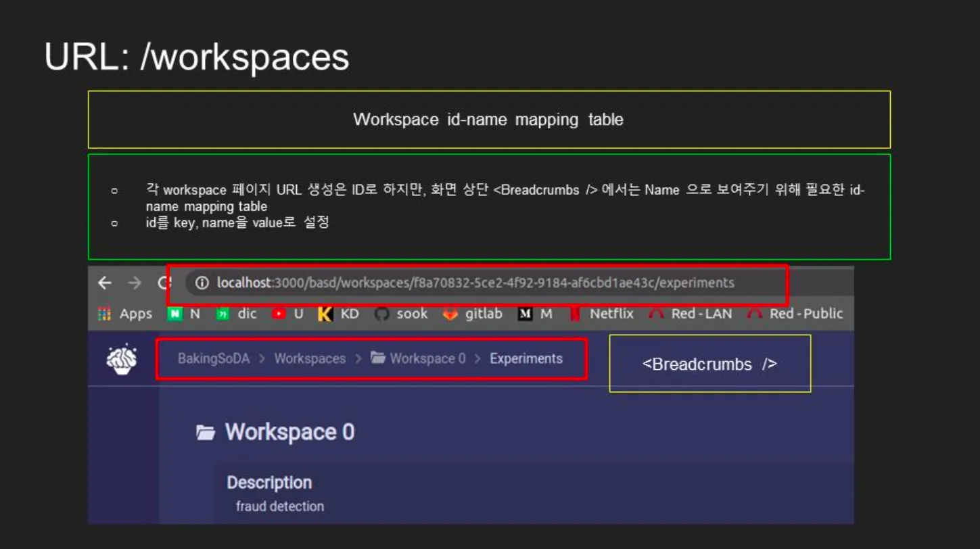980x549 pixels.
Task: Open the Red - Public bookmark
Action: (795, 314)
